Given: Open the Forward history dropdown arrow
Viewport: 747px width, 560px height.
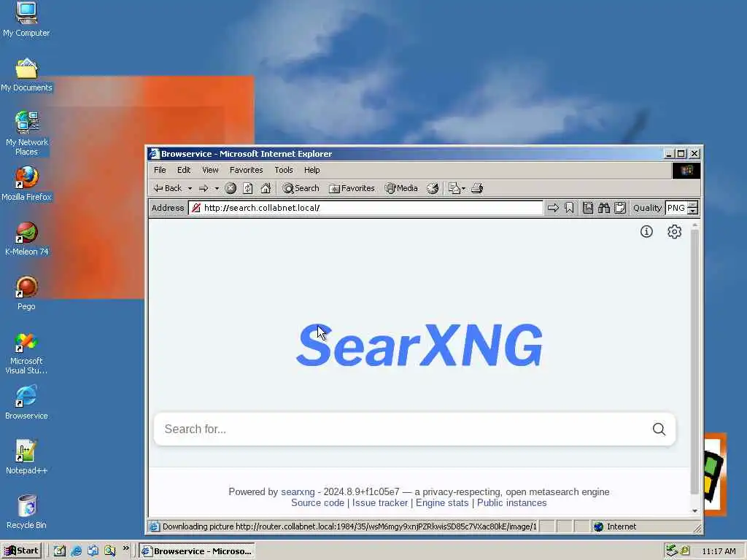Looking at the screenshot, I should coord(217,189).
